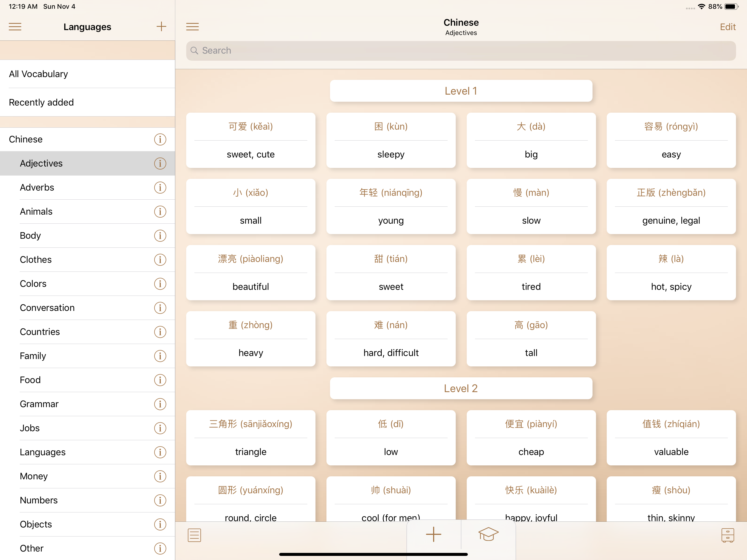Open the 便宜 (piànyí) cheap card
The width and height of the screenshot is (747, 560).
531,438
